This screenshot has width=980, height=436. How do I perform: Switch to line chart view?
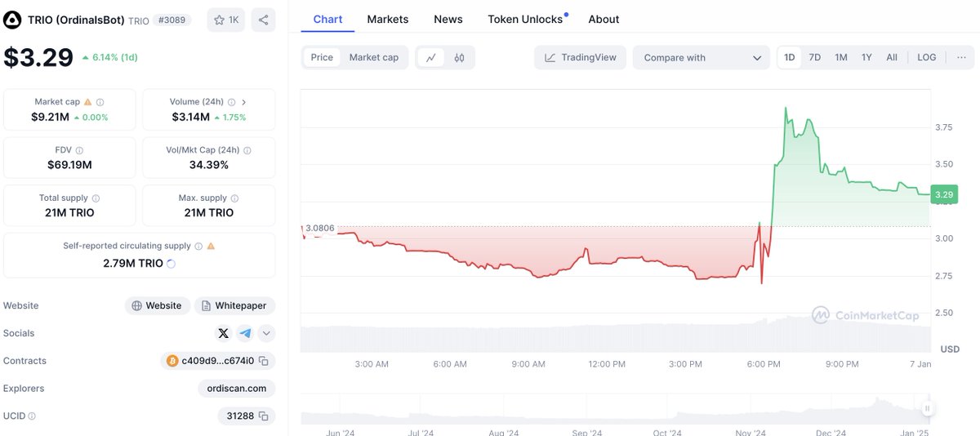431,57
